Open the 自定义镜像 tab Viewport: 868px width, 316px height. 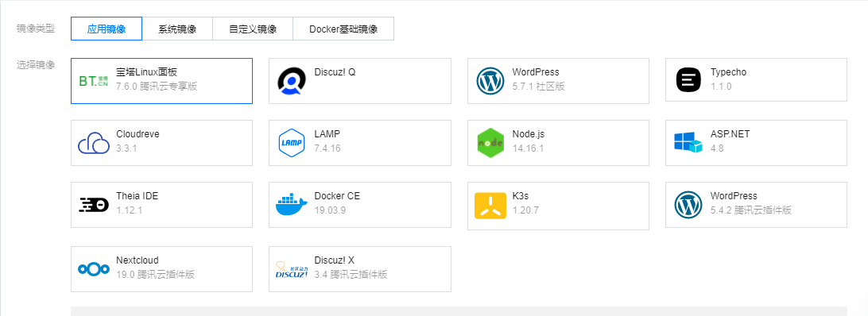tap(253, 29)
